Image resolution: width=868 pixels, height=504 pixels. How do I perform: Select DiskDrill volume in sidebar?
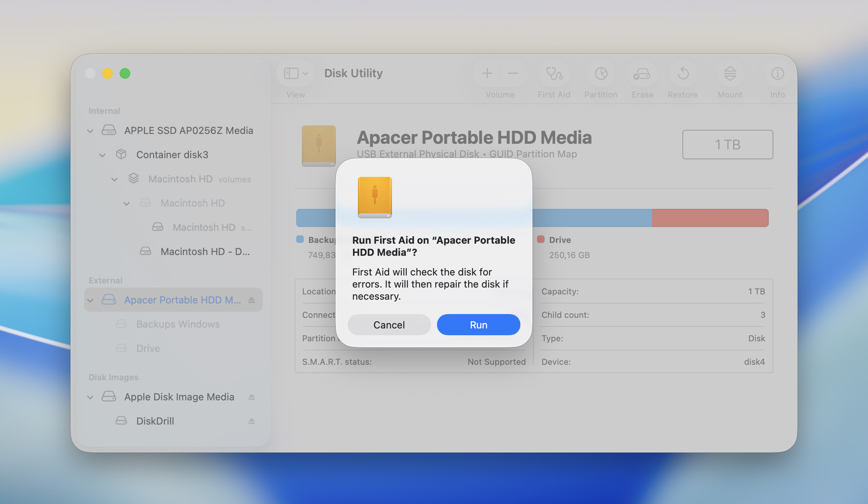(x=173, y=421)
